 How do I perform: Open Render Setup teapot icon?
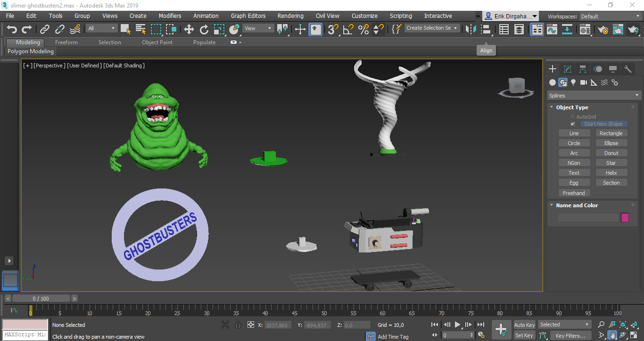(603, 29)
